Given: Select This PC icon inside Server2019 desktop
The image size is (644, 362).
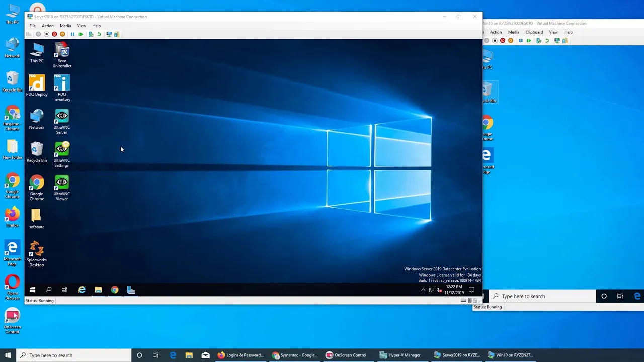Looking at the screenshot, I should (x=37, y=53).
